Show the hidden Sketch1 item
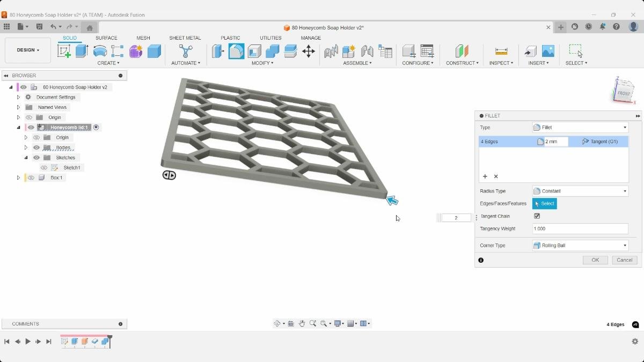644x362 pixels. pos(44,168)
